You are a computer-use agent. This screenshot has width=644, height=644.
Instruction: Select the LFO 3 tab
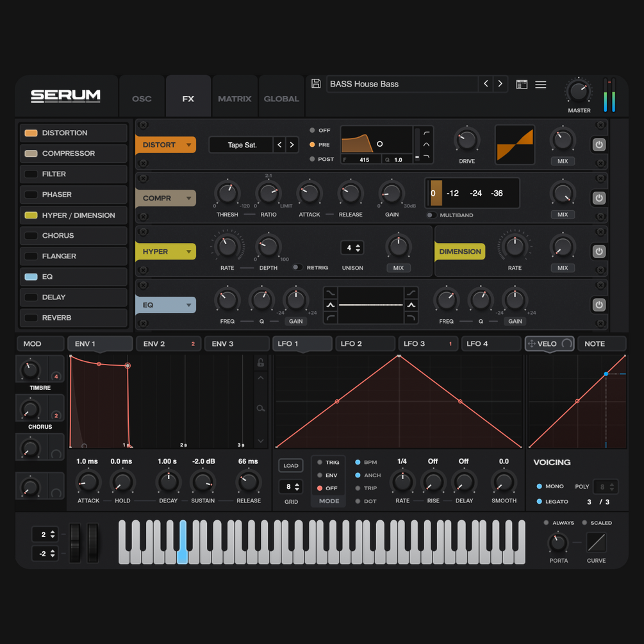tap(428, 343)
